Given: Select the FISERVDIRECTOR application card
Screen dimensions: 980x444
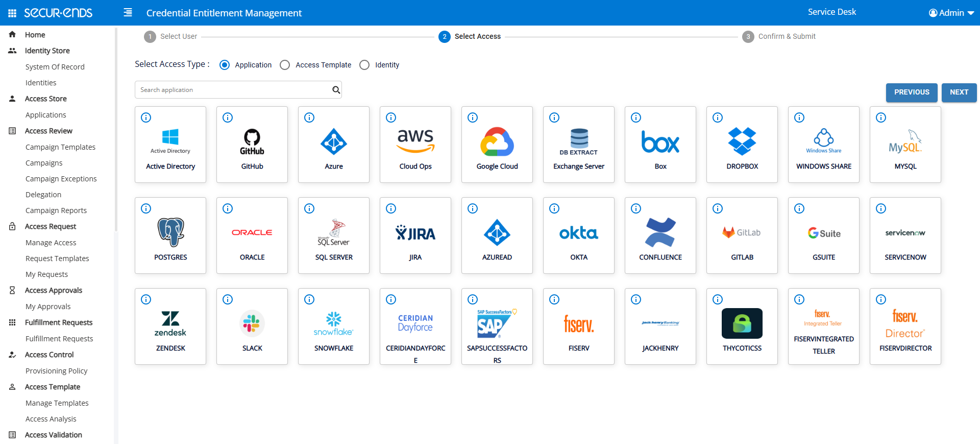Looking at the screenshot, I should click(905, 326).
